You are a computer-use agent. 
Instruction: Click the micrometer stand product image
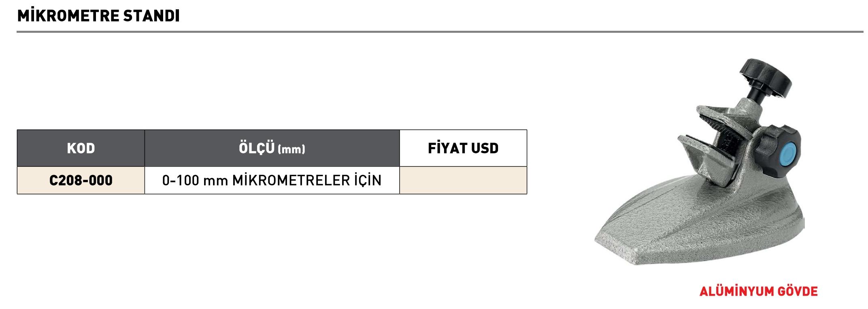point(699,162)
